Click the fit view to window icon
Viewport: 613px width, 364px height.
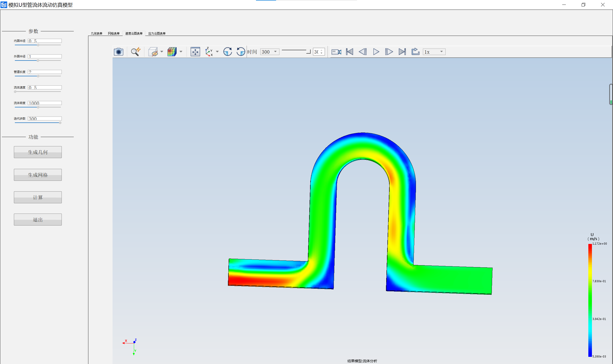tap(195, 52)
